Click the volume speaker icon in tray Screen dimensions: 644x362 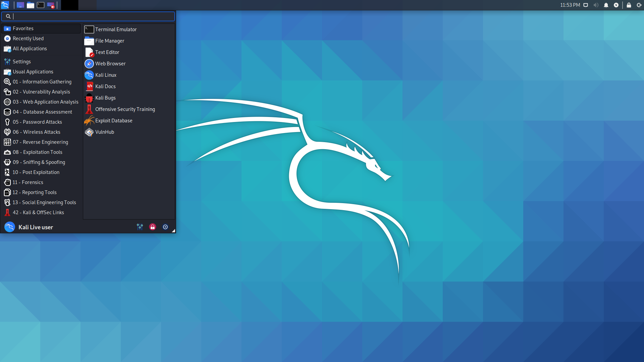[596, 5]
